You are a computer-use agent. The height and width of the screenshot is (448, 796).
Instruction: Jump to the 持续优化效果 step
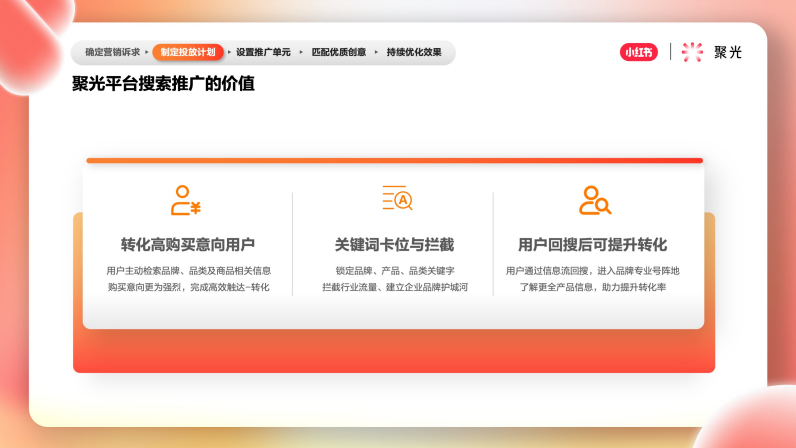coord(414,52)
